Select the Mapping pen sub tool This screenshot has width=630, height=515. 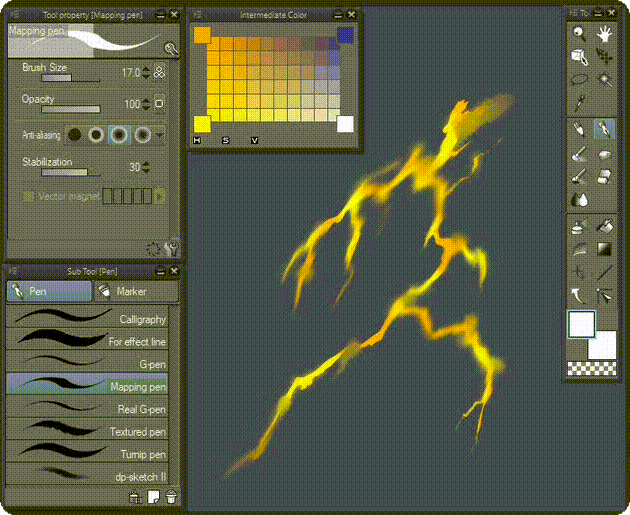coord(87,384)
